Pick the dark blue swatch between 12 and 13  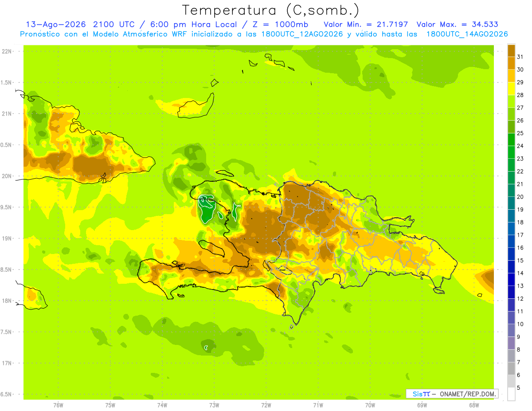pyautogui.click(x=511, y=293)
